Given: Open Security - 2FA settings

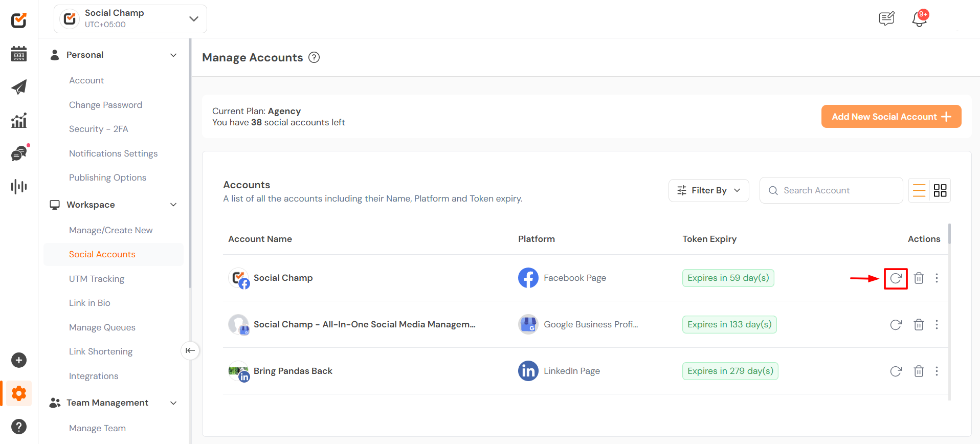Looking at the screenshot, I should 99,129.
